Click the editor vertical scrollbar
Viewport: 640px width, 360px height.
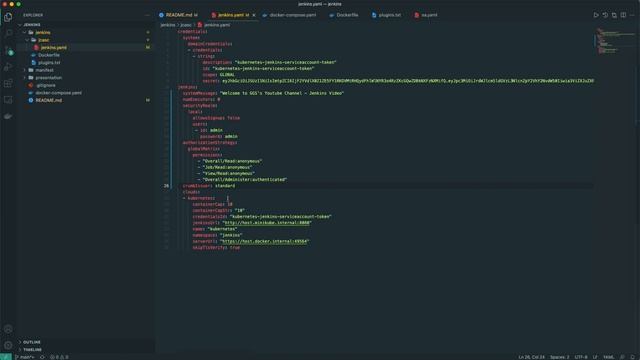637,78
